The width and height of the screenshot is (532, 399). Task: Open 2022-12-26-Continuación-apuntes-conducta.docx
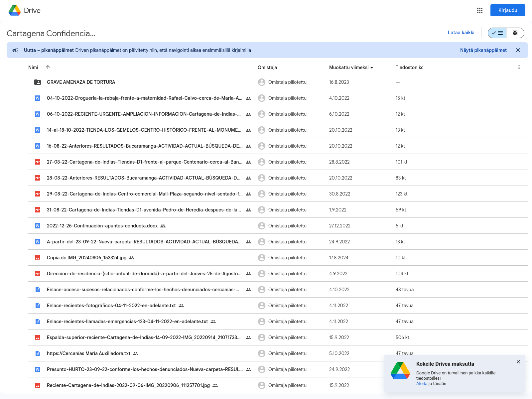pyautogui.click(x=102, y=226)
